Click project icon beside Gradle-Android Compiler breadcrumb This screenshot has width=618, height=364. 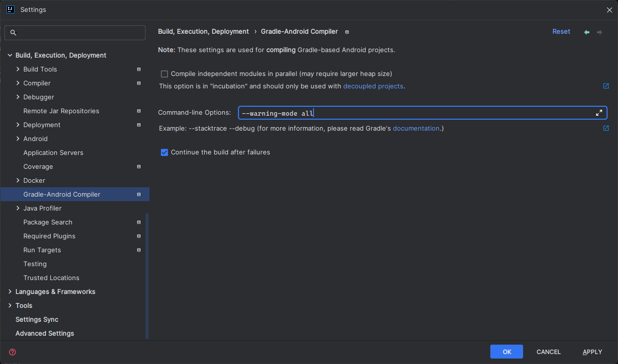(x=347, y=32)
